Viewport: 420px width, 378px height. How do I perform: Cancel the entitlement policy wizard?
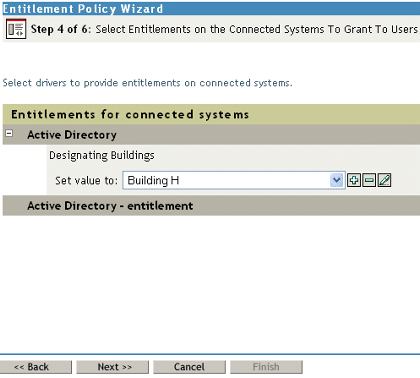[189, 367]
